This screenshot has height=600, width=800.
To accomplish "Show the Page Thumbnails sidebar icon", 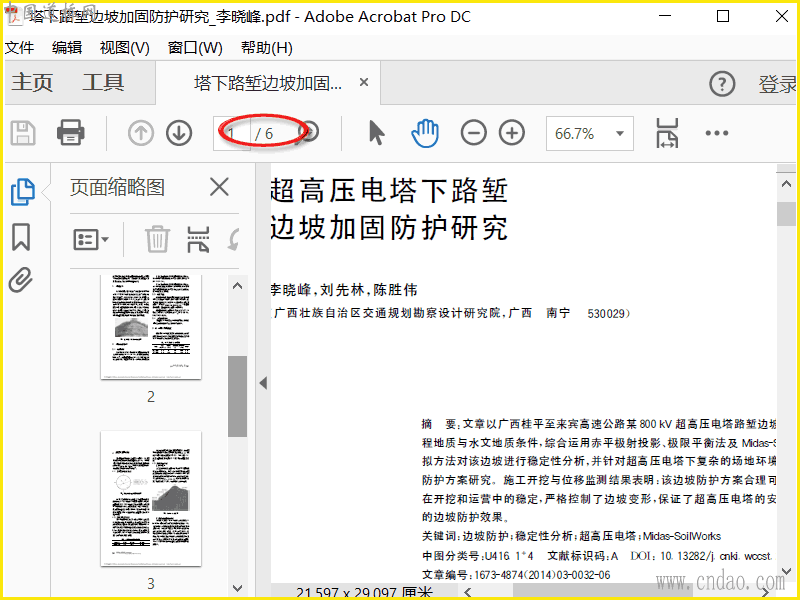I will (23, 192).
